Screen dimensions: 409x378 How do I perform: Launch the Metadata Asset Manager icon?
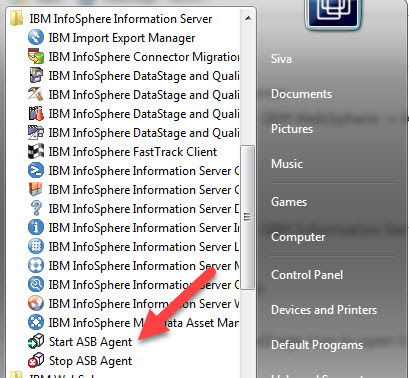[x=36, y=323]
